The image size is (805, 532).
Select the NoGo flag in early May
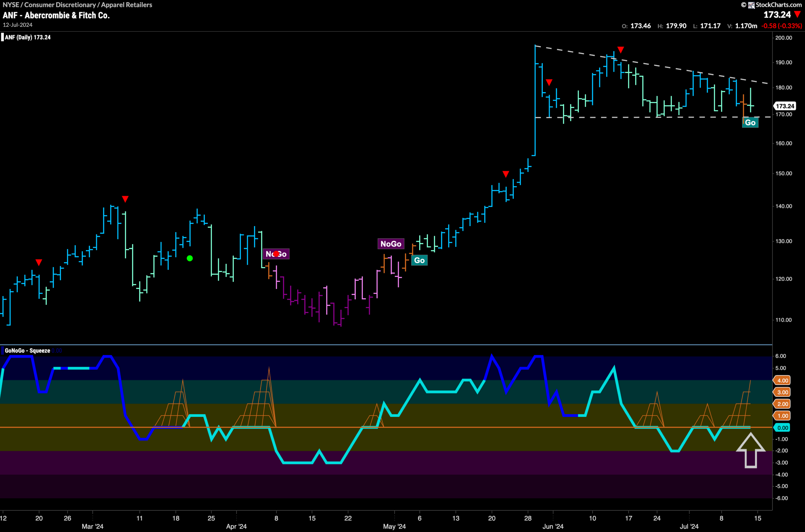pyautogui.click(x=391, y=244)
